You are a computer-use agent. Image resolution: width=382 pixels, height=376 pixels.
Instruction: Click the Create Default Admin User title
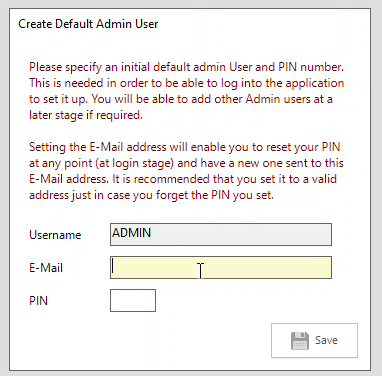(88, 24)
